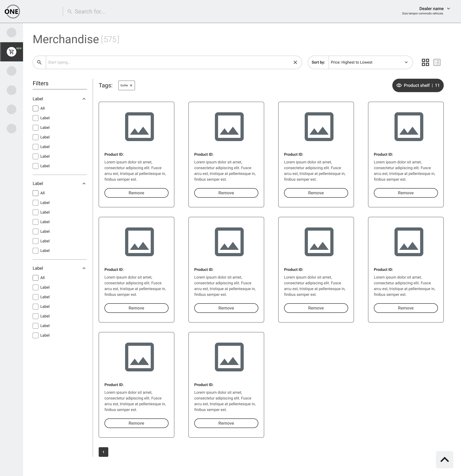Check the All box in second filter group

[36, 193]
